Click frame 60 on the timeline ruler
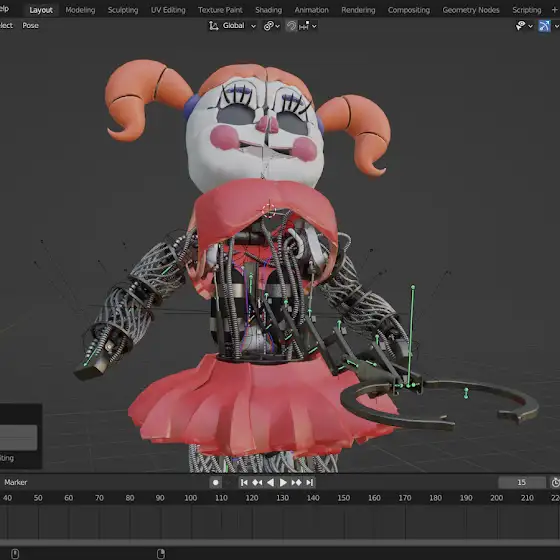 (69, 498)
